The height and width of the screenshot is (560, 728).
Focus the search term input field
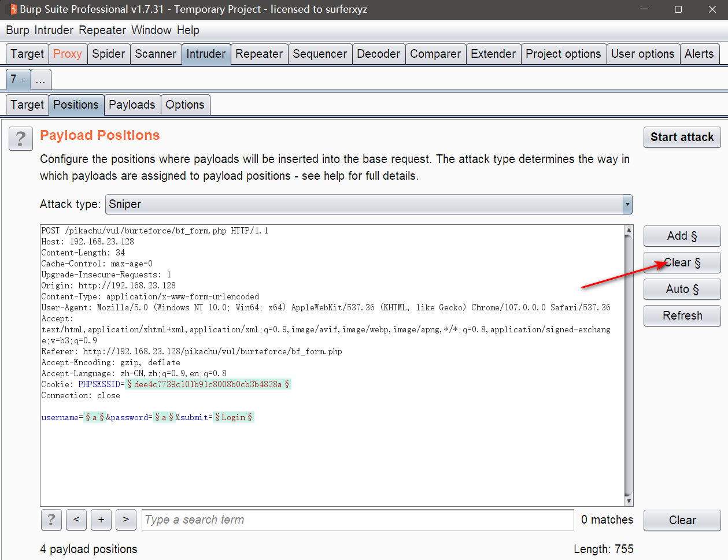[x=357, y=520]
